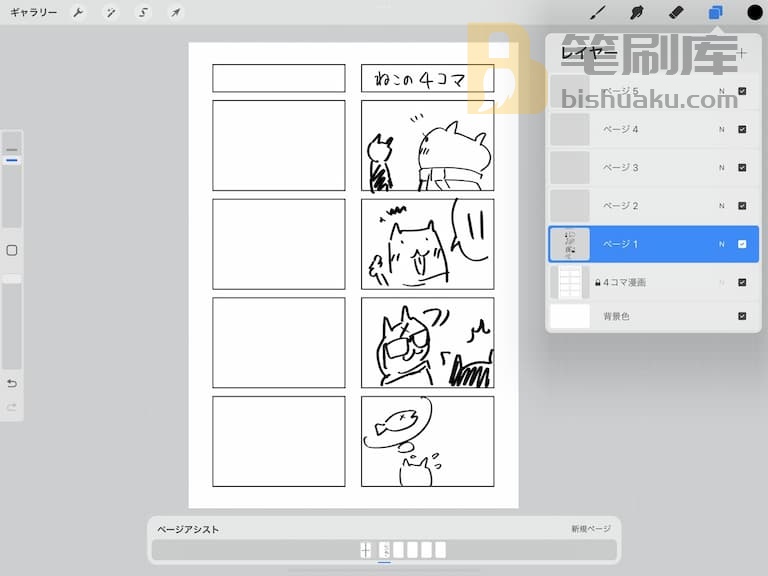768x576 pixels.
Task: Click the lock icon on 4コマ漫画 layer
Action: click(598, 283)
